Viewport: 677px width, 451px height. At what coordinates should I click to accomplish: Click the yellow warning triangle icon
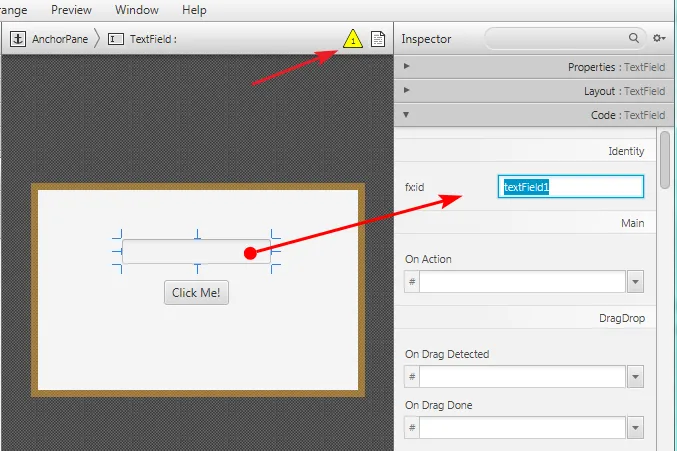pyautogui.click(x=353, y=40)
